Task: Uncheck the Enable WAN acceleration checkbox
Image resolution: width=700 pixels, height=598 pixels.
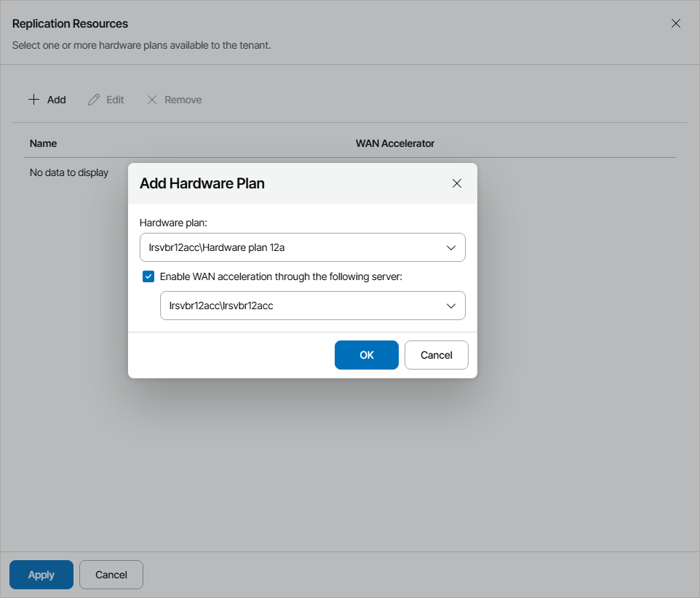Action: pos(148,276)
